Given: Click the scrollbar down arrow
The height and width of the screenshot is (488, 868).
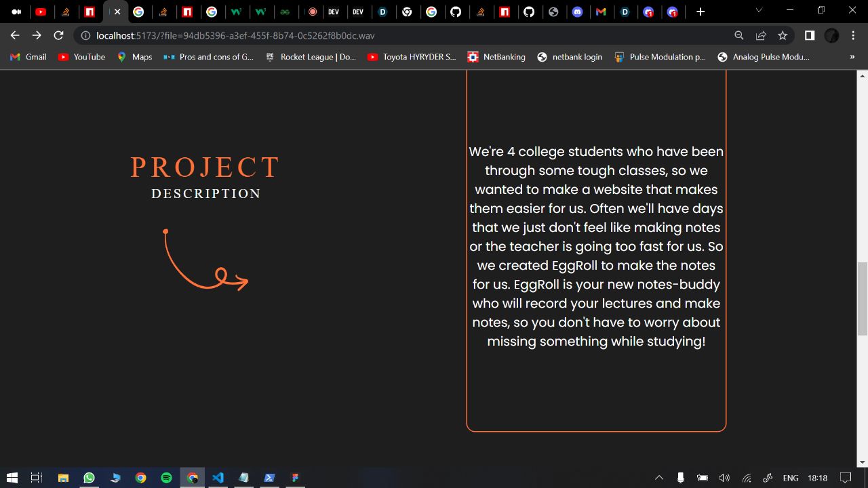Looking at the screenshot, I should [863, 462].
